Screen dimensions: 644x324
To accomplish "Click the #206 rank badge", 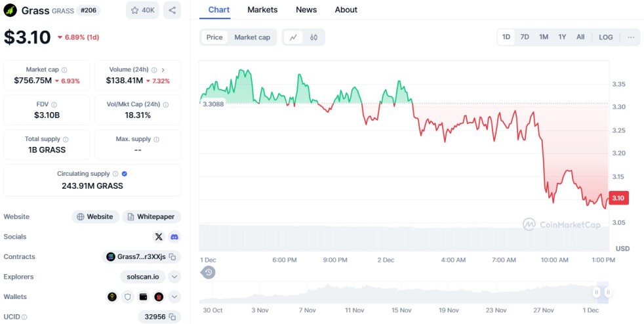I will tap(89, 10).
